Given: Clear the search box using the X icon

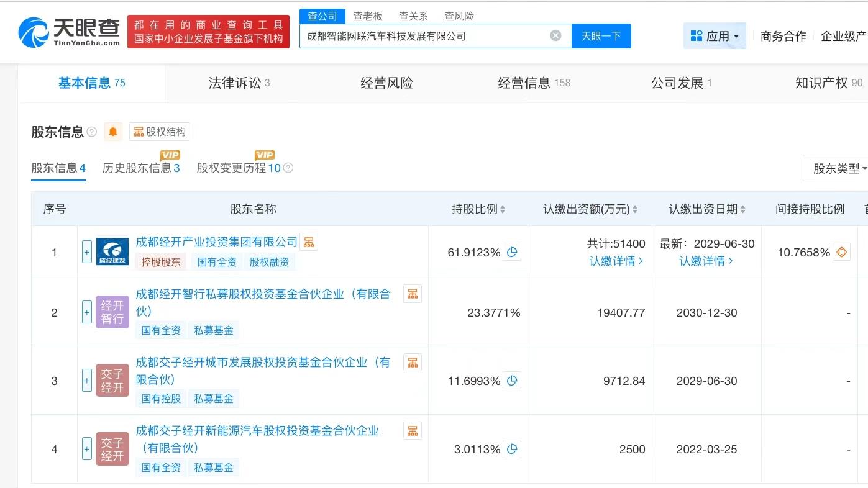Looking at the screenshot, I should (555, 35).
